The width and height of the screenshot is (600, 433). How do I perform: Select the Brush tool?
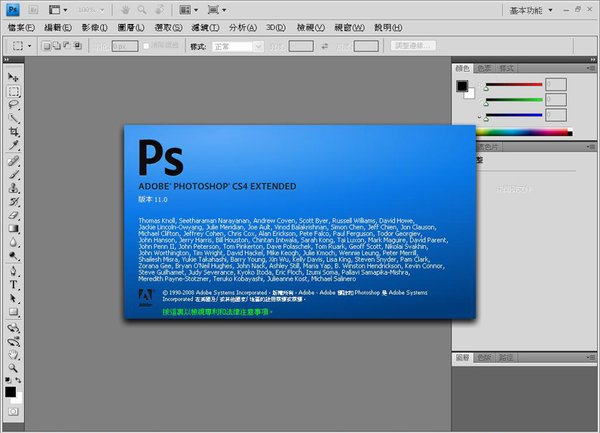13,175
